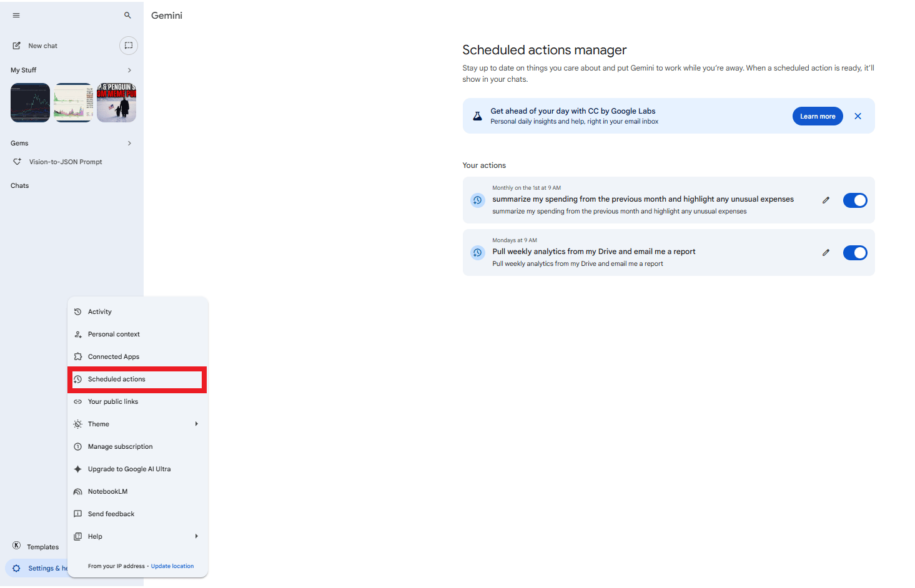Click the Gemini title text
Viewport: 915px width, 588px height.
167,16
